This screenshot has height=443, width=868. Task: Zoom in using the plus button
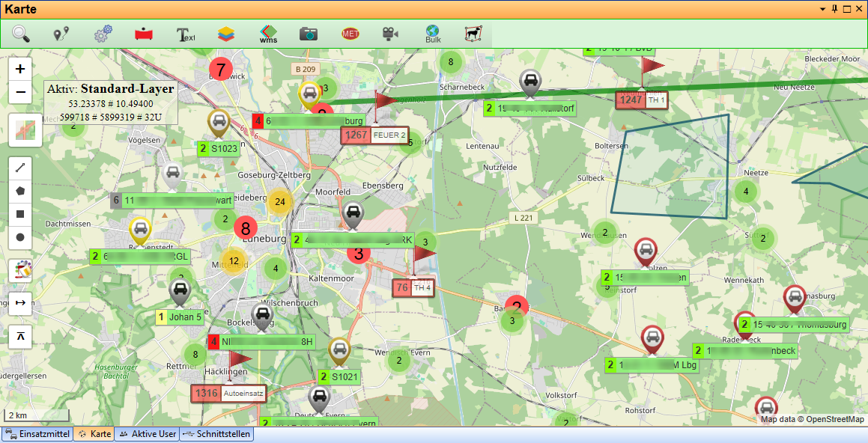(20, 69)
